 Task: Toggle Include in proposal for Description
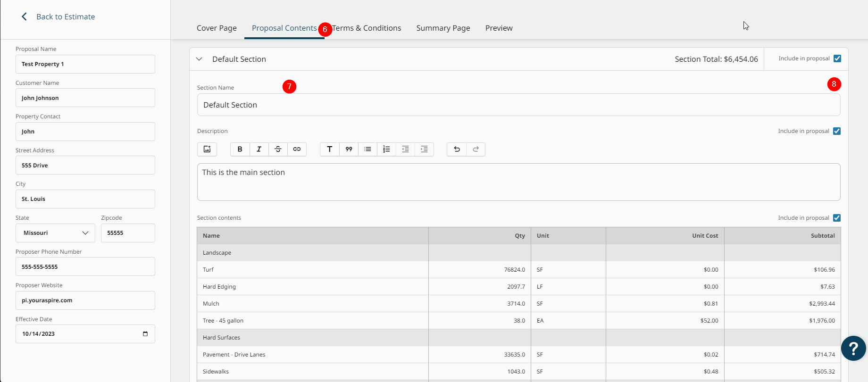(837, 131)
